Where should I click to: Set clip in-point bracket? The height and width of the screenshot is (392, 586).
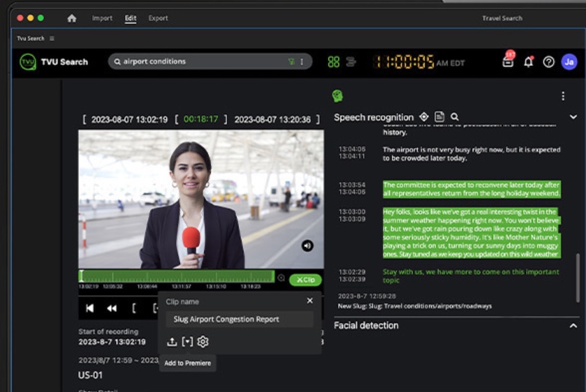click(134, 308)
